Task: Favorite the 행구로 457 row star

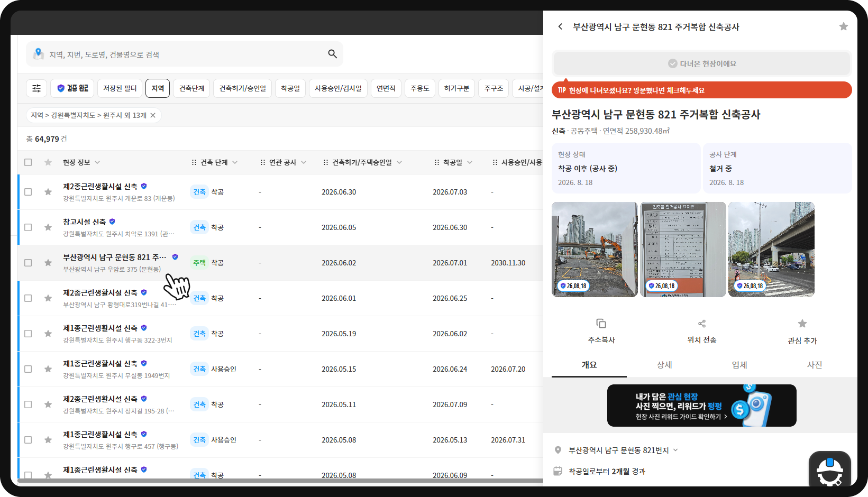Action: pos(48,440)
